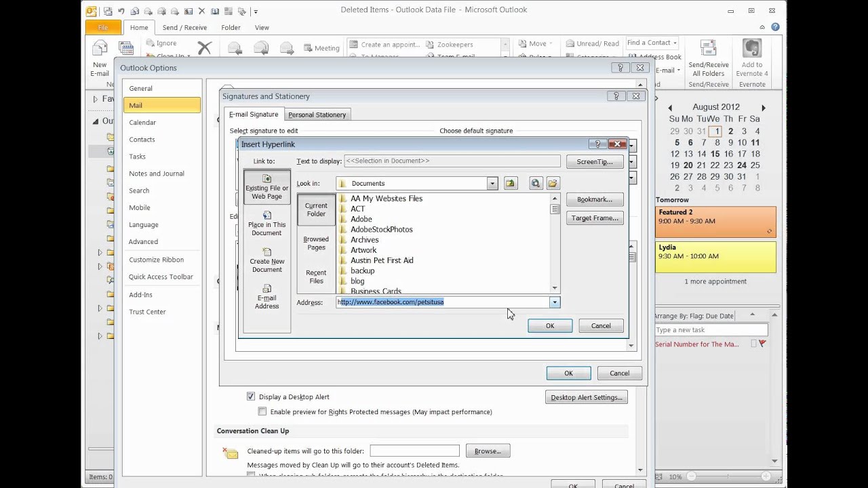Click the Bookmark... button
Screen dimensions: 868x488
pos(595,199)
